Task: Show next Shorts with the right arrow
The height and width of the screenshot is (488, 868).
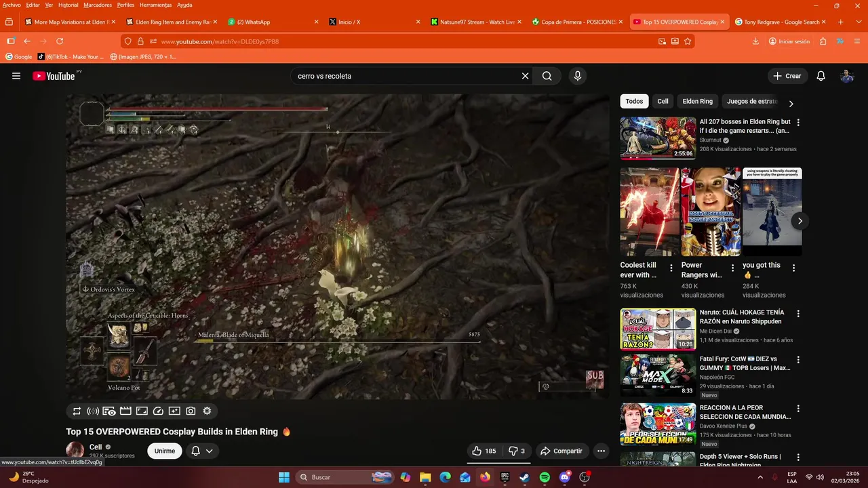Action: (x=800, y=221)
